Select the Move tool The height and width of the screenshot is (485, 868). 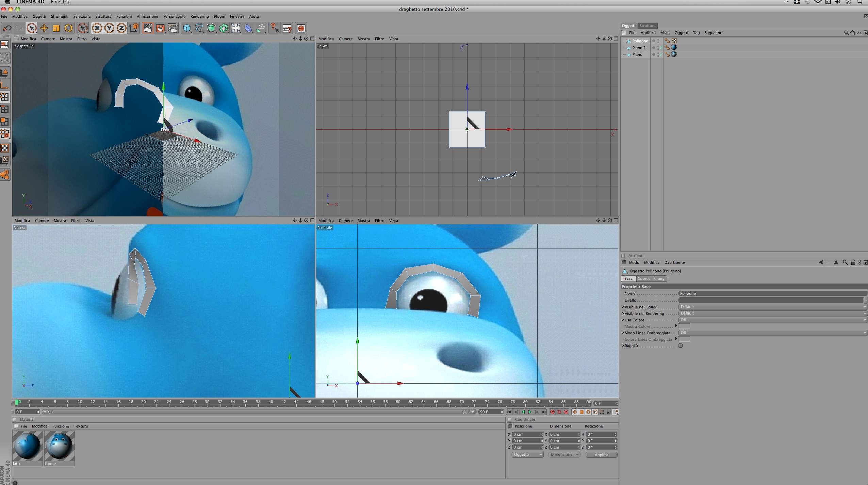[x=44, y=28]
